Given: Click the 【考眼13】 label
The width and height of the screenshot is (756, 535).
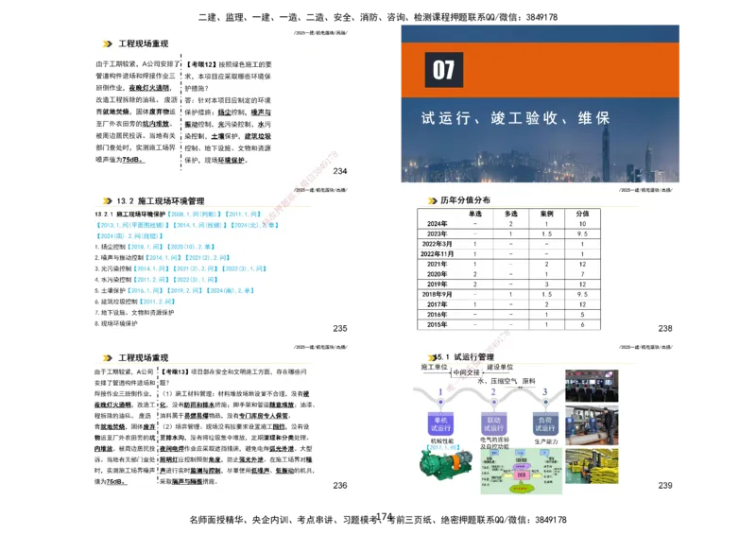Looking at the screenshot, I should 175,371.
